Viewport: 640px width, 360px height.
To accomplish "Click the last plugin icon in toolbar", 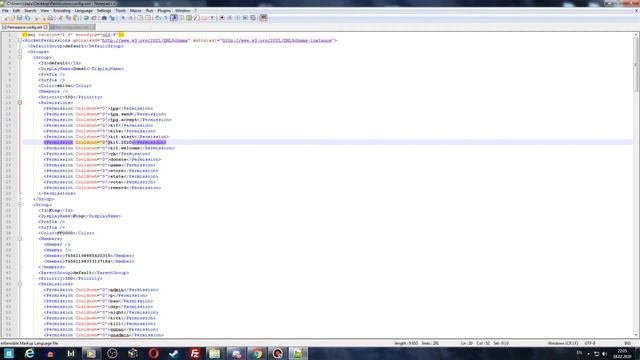I will (x=263, y=18).
